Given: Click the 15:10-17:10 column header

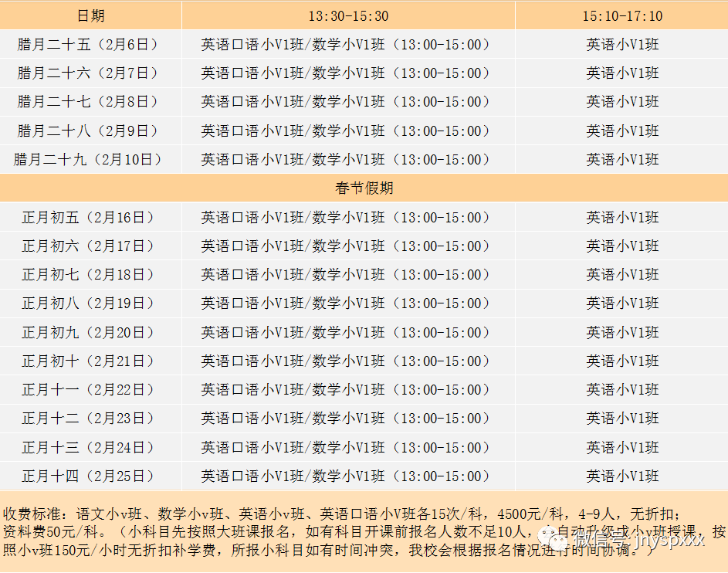Looking at the screenshot, I should (x=621, y=15).
